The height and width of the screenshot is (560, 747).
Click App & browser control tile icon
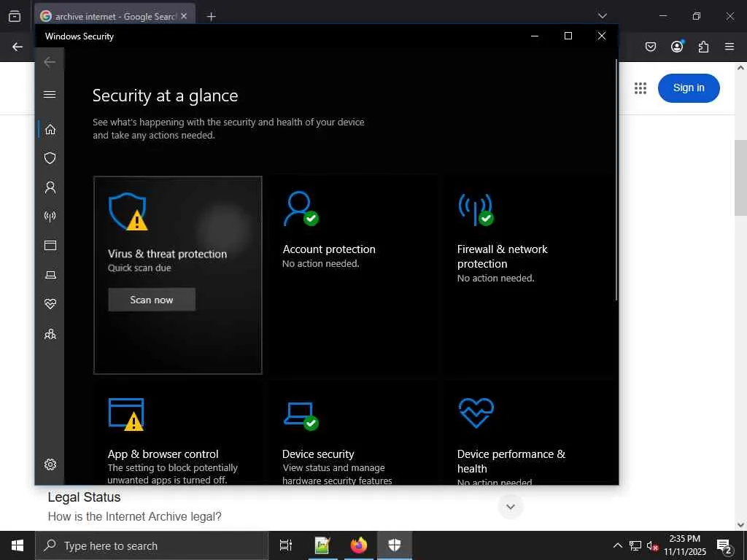pyautogui.click(x=127, y=414)
